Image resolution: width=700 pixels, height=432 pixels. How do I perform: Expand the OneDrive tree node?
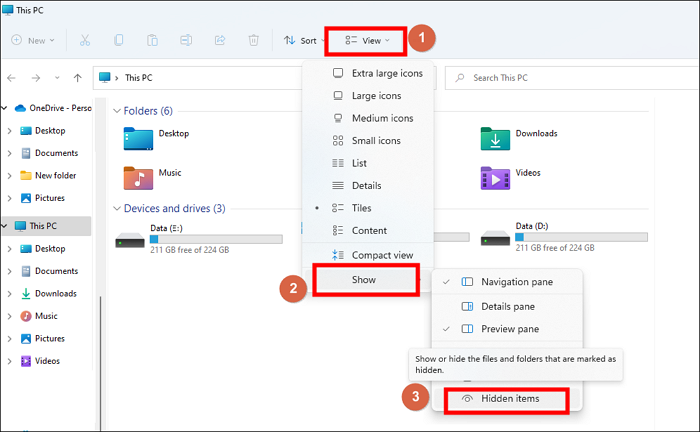[x=7, y=107]
